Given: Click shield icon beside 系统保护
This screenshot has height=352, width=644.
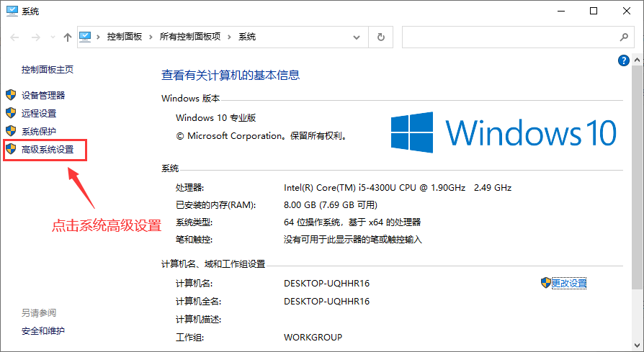Looking at the screenshot, I should coord(11,131).
